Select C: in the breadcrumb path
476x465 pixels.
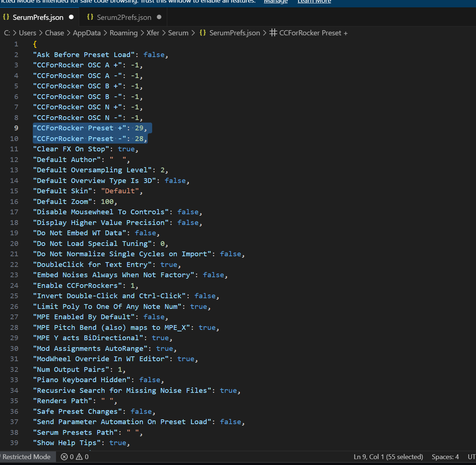(x=7, y=33)
